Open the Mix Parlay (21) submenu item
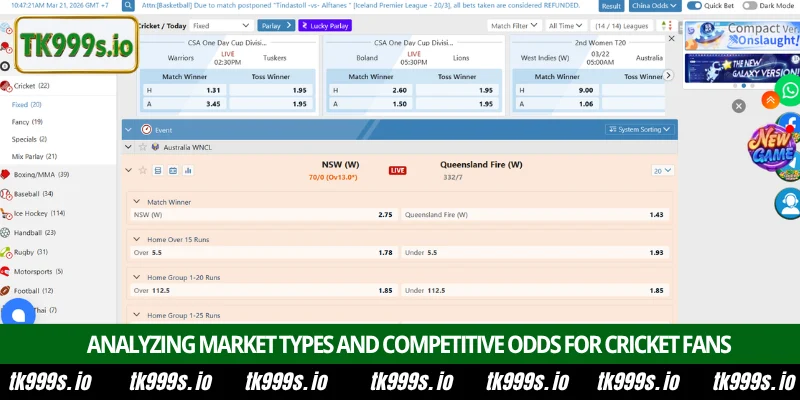The image size is (800, 400). coord(34,157)
